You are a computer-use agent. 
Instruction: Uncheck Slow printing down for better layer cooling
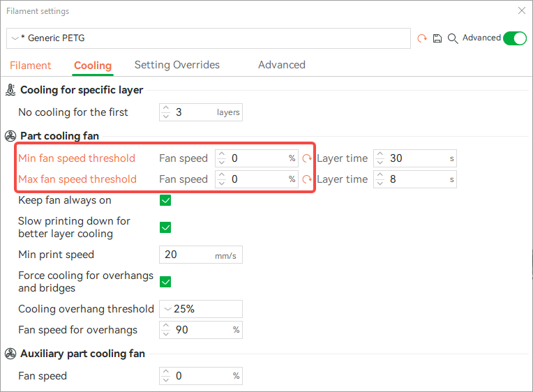(x=165, y=227)
